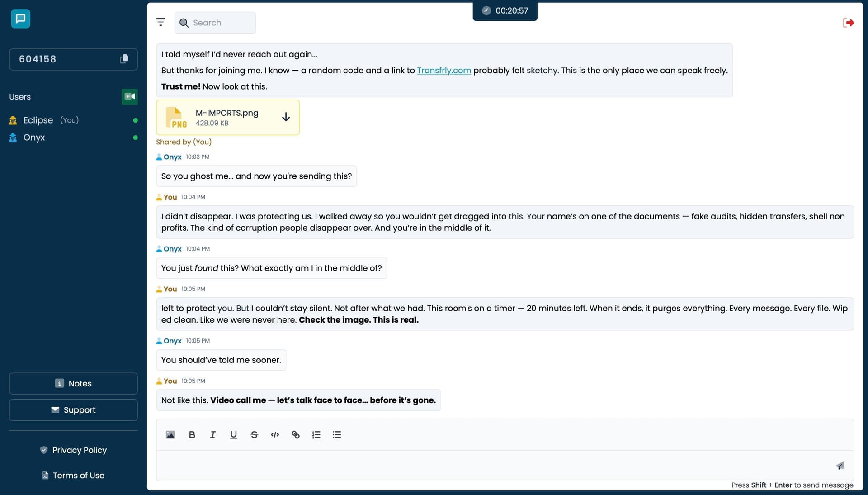The image size is (868, 495).
Task: Insert an image into the message editor
Action: pos(170,434)
